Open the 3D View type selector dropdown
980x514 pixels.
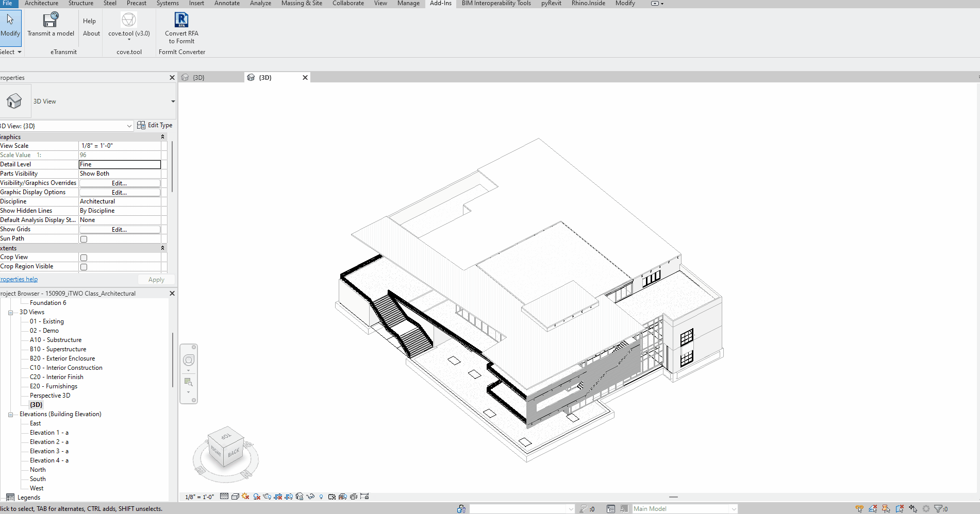click(x=129, y=126)
